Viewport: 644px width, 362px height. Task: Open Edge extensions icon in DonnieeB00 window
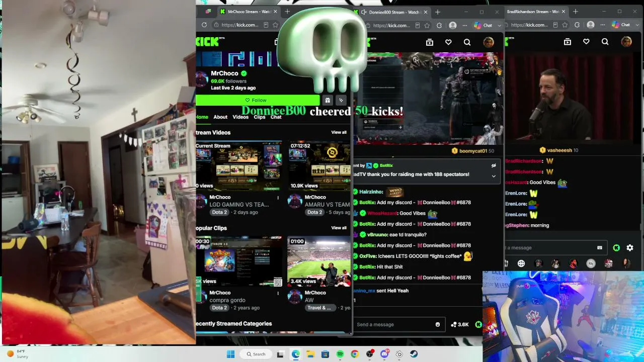click(x=439, y=25)
